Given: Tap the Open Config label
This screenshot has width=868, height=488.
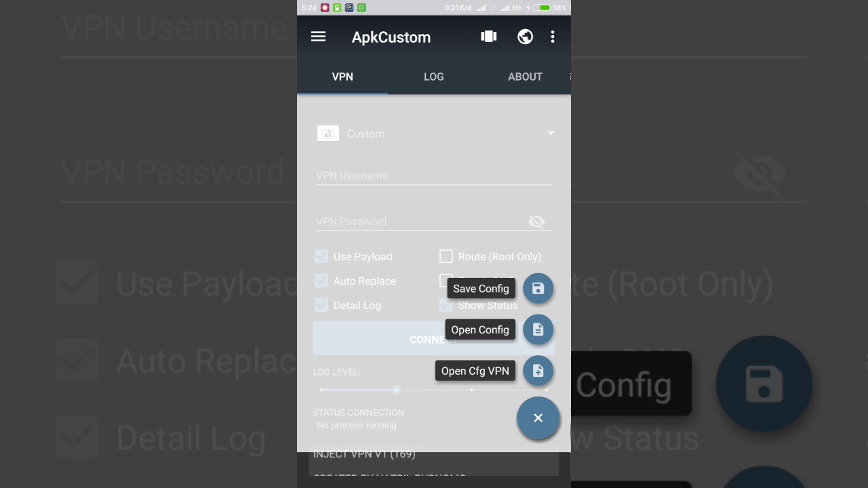Looking at the screenshot, I should [480, 330].
